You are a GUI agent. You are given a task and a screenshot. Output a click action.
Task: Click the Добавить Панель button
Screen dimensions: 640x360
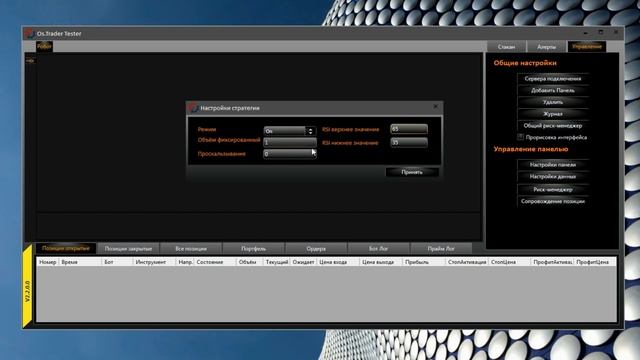(553, 90)
